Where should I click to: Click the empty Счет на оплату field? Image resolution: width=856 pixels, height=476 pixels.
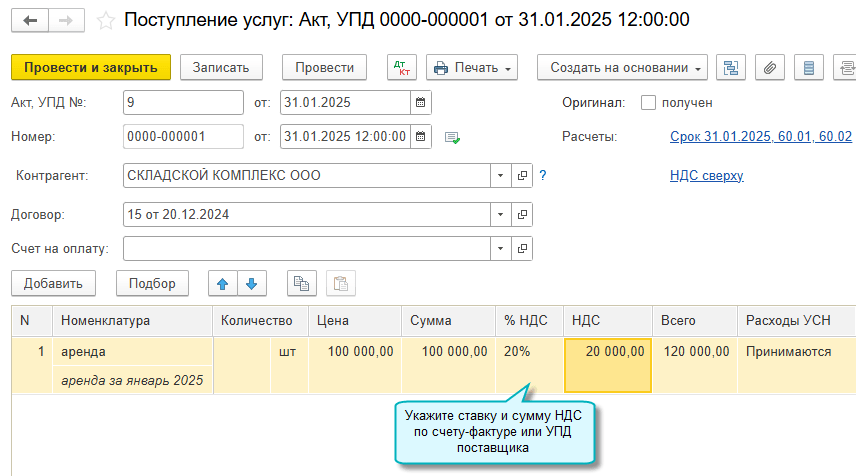(x=307, y=248)
